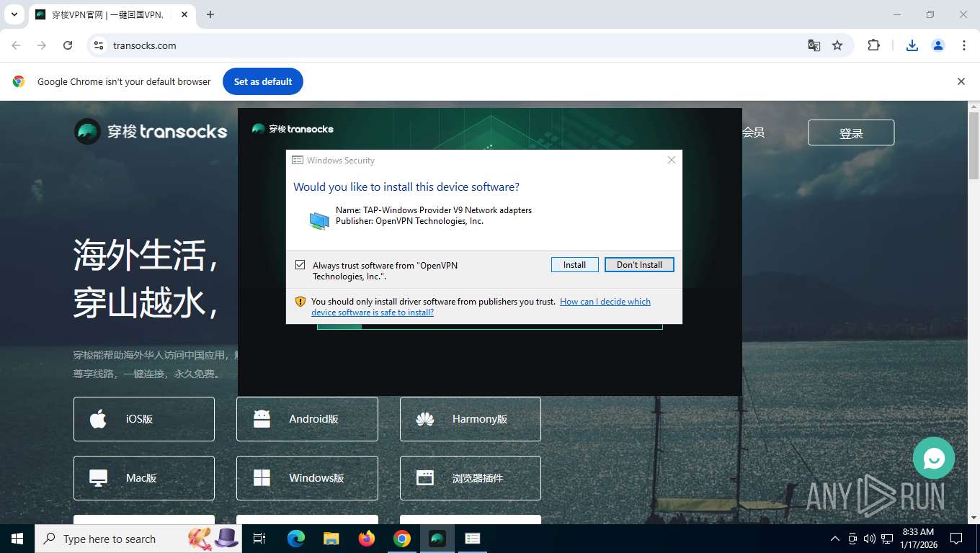Click the transocks installer window logo

[293, 129]
